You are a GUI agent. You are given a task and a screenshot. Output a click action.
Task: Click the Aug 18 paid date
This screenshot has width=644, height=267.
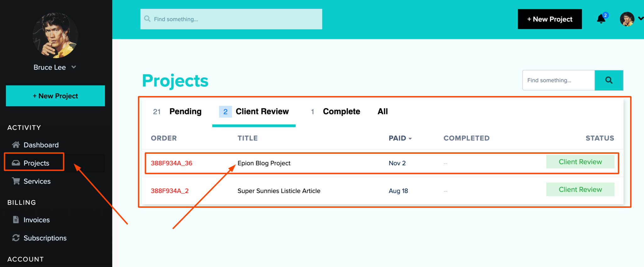398,191
